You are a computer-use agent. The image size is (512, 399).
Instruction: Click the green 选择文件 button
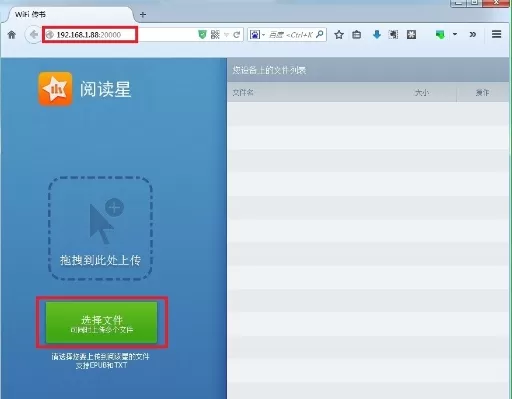tap(101, 322)
